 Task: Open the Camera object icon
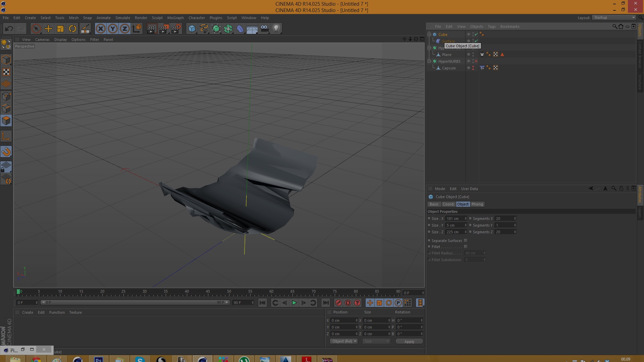click(265, 29)
